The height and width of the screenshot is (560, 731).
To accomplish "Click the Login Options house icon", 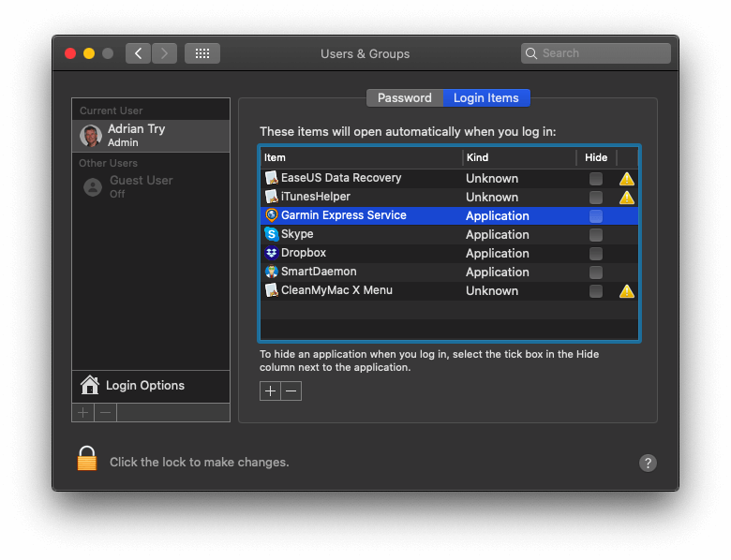I will point(90,385).
